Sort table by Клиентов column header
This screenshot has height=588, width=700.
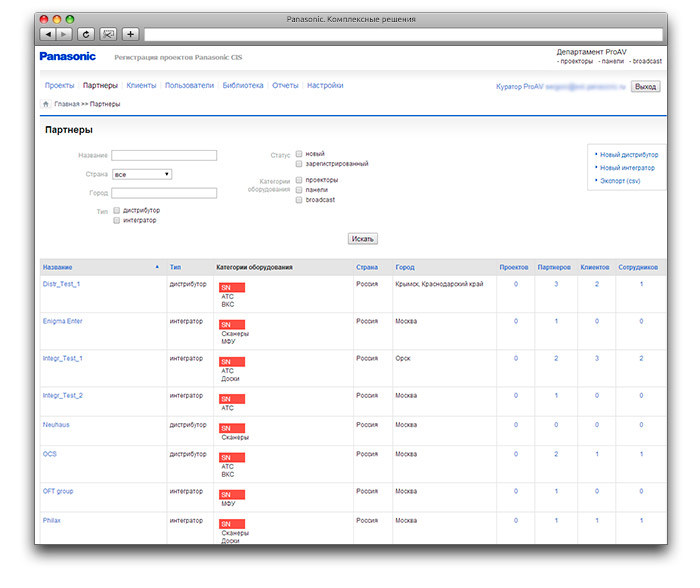click(x=595, y=267)
